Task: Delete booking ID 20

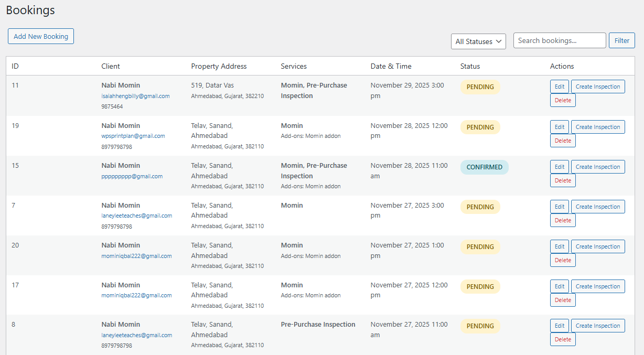Action: coord(563,260)
